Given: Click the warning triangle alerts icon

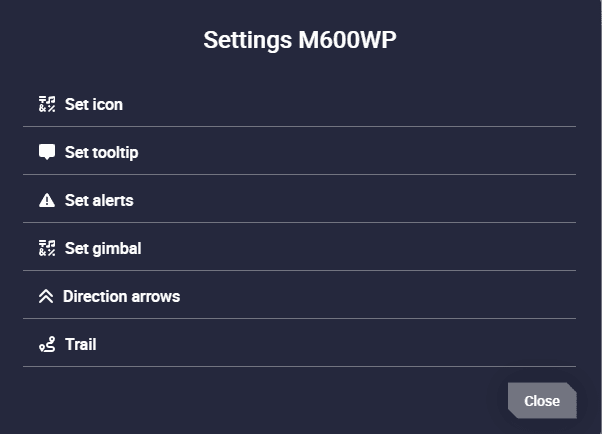Looking at the screenshot, I should pyautogui.click(x=47, y=200).
